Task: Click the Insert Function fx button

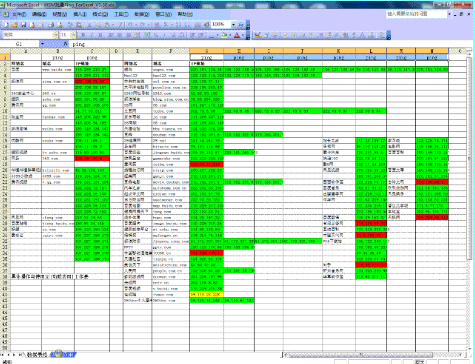Action: 66,44
